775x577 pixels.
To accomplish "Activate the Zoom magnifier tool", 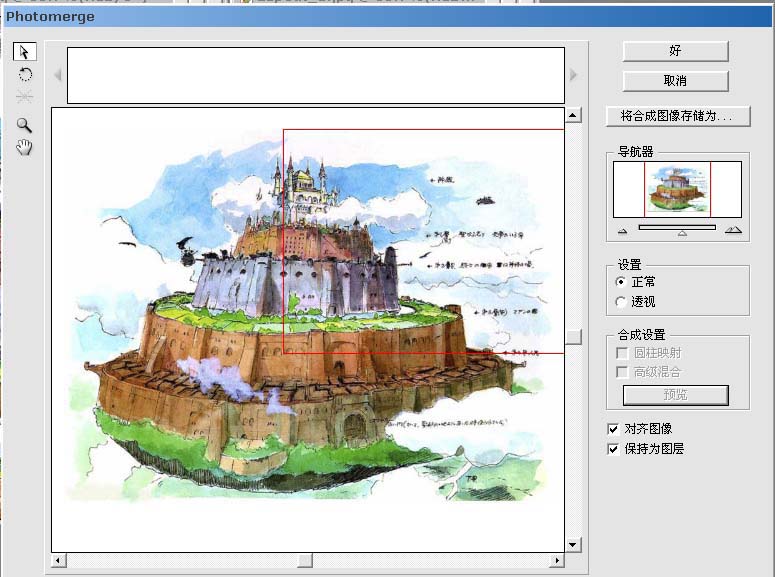I will click(24, 125).
